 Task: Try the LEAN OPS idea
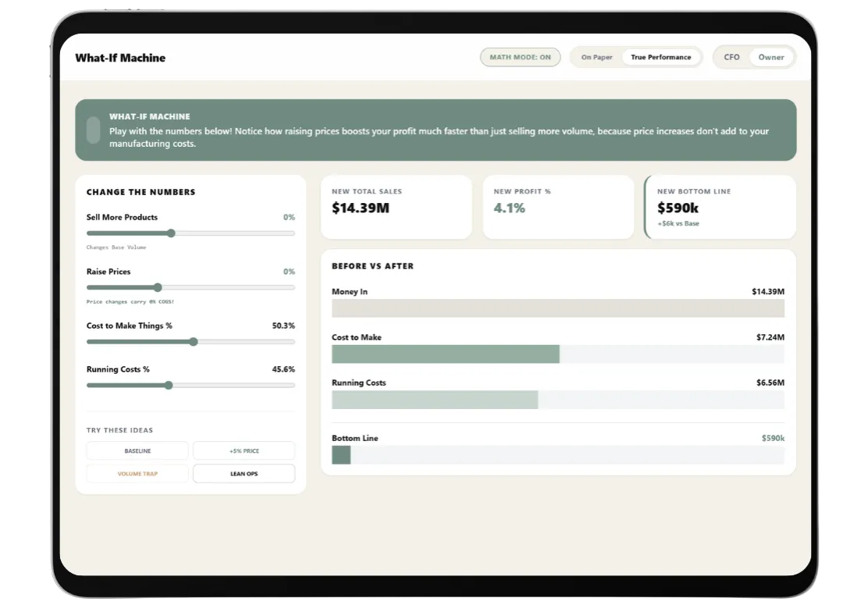244,473
